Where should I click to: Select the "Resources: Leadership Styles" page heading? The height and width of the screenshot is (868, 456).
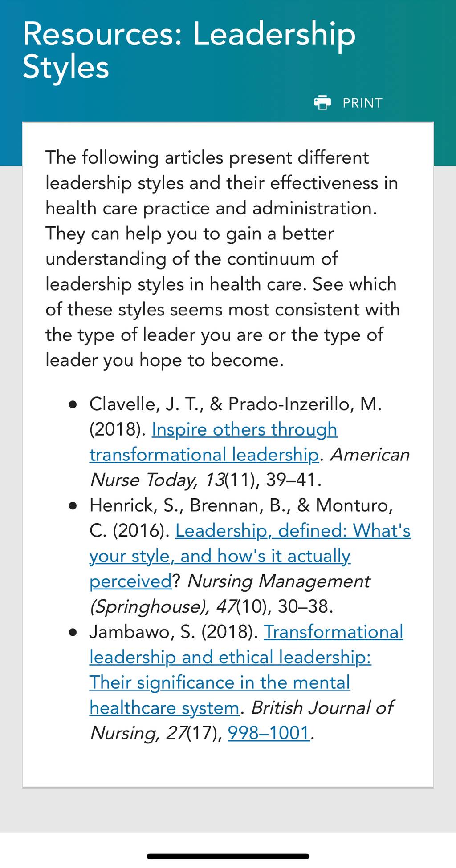[x=189, y=50]
